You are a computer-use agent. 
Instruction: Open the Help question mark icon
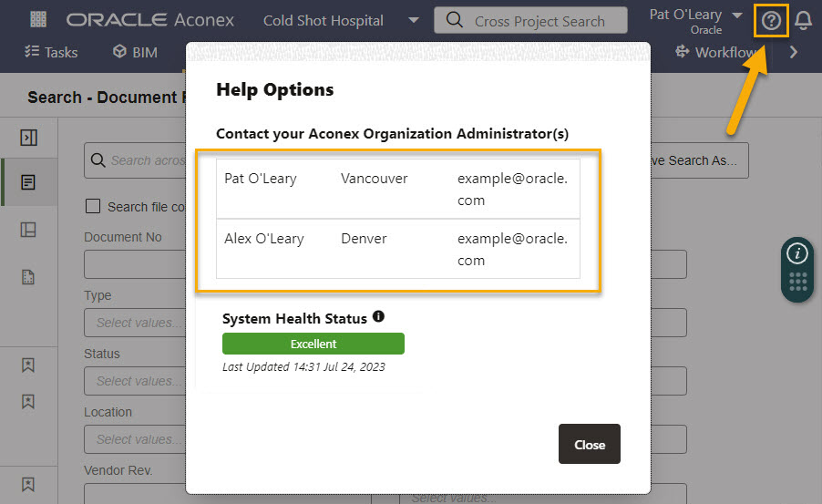coord(771,21)
